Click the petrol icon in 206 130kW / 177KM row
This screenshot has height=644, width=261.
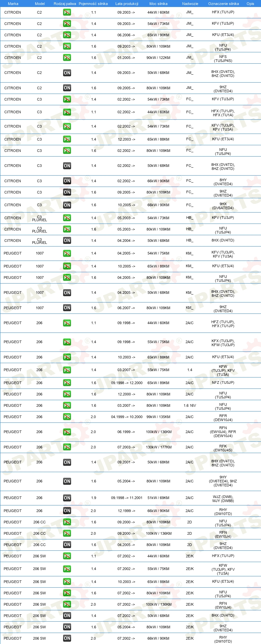pyautogui.click(x=67, y=447)
